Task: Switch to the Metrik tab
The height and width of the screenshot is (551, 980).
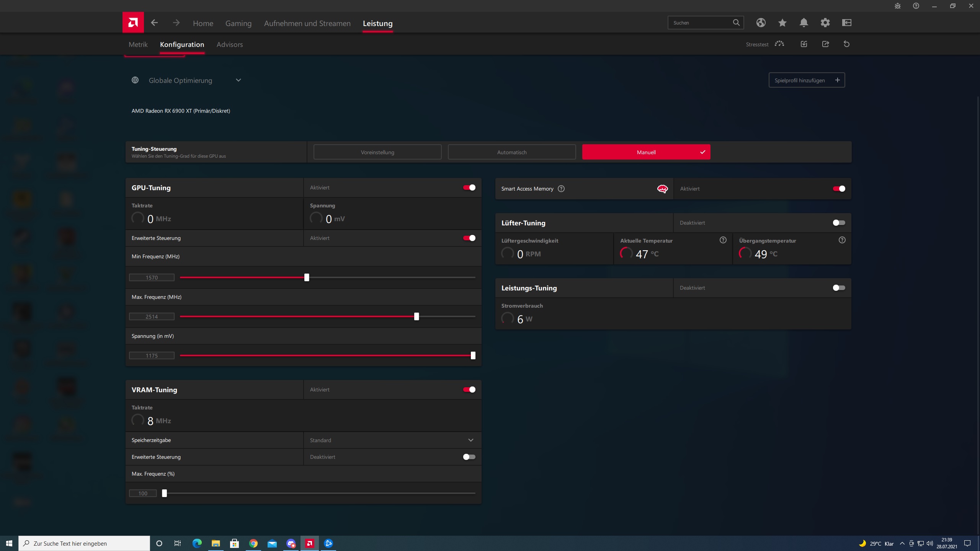Action: tap(138, 44)
